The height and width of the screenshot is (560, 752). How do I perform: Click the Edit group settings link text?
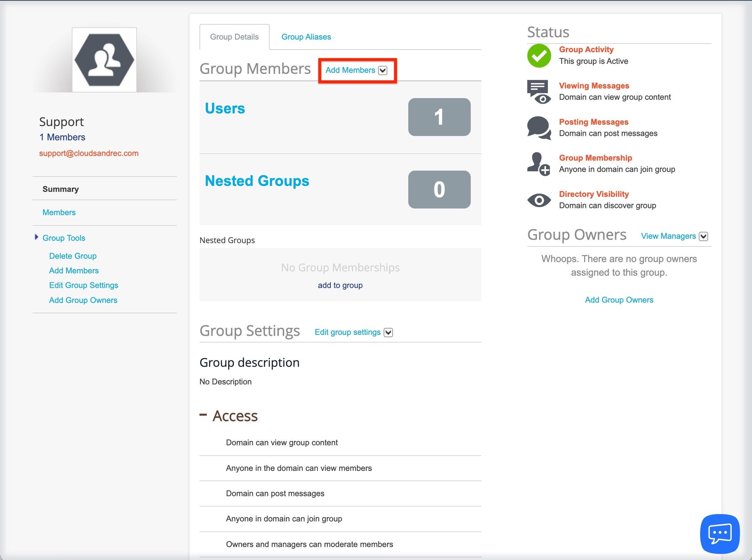click(x=348, y=332)
